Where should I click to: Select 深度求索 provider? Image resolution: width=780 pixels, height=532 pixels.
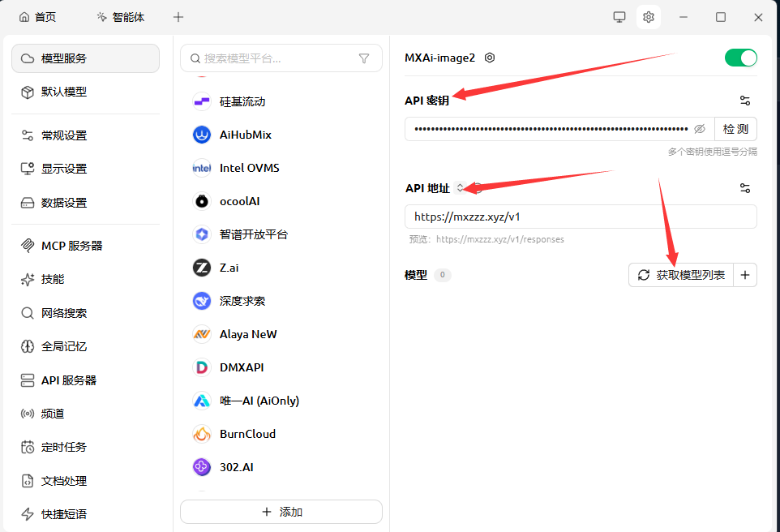click(x=281, y=301)
